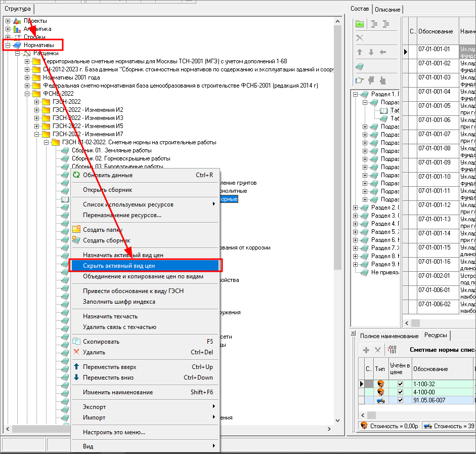Click the Нормативы blue book icon
This screenshot has height=454, width=476.
click(x=17, y=45)
